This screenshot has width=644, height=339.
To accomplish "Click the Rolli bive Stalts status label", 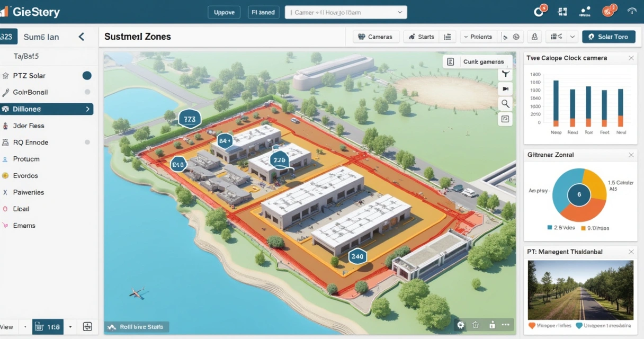I will [x=137, y=327].
